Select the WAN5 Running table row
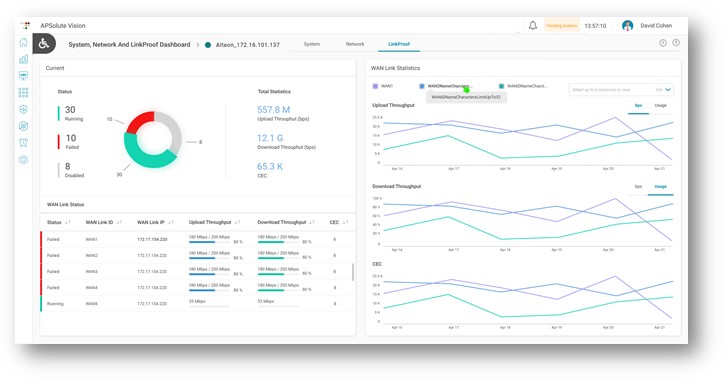The height and width of the screenshot is (380, 724). click(x=198, y=304)
